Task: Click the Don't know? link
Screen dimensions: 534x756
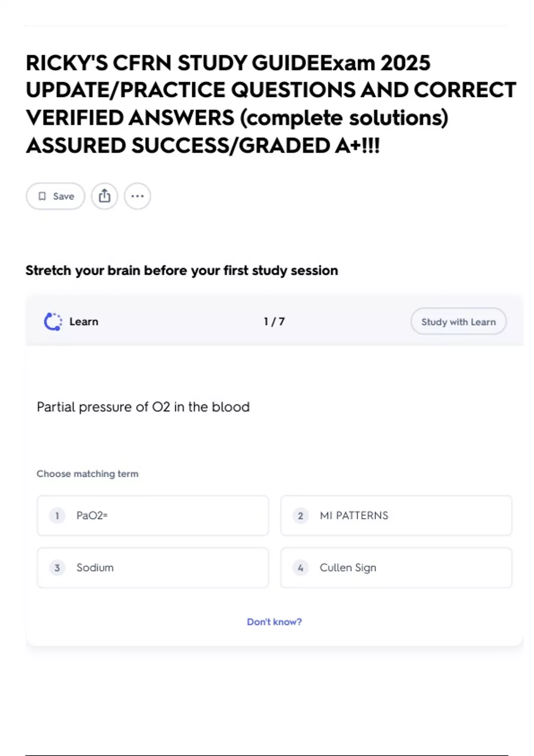Action: tap(274, 622)
